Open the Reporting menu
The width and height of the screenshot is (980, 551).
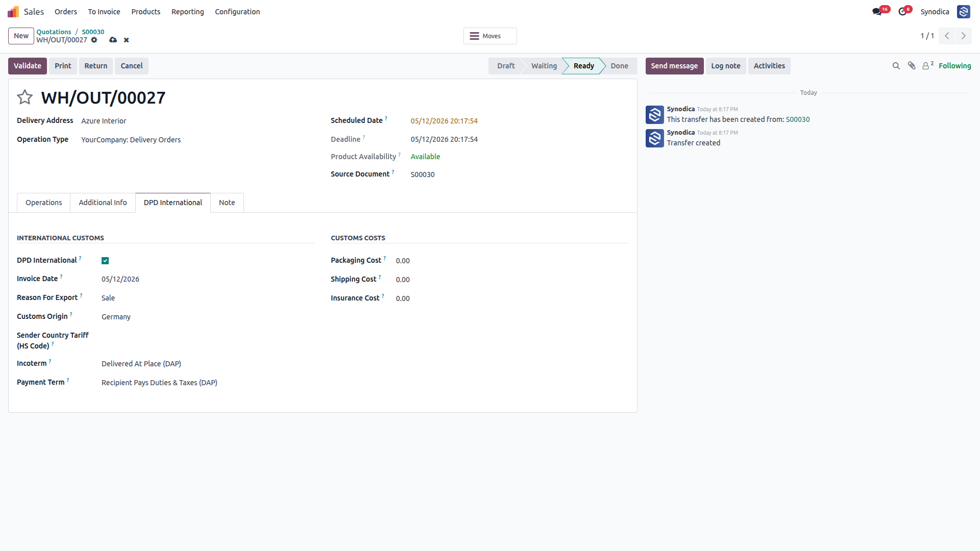click(x=188, y=12)
